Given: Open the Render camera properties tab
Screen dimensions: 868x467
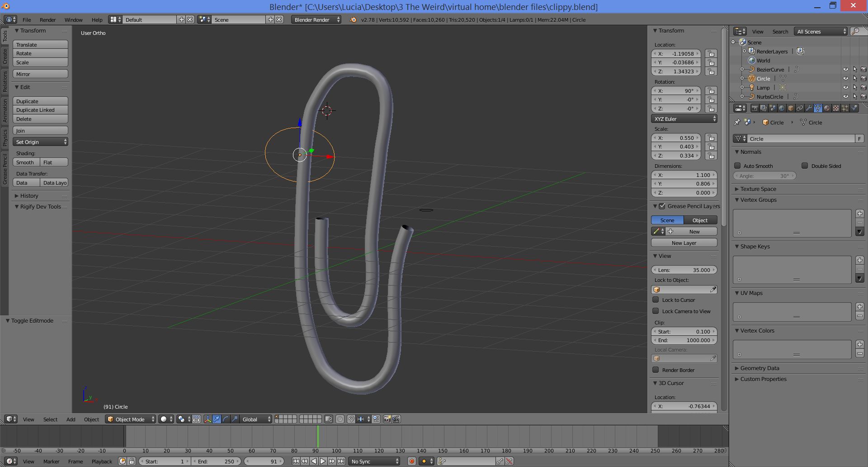Looking at the screenshot, I should click(x=755, y=108).
